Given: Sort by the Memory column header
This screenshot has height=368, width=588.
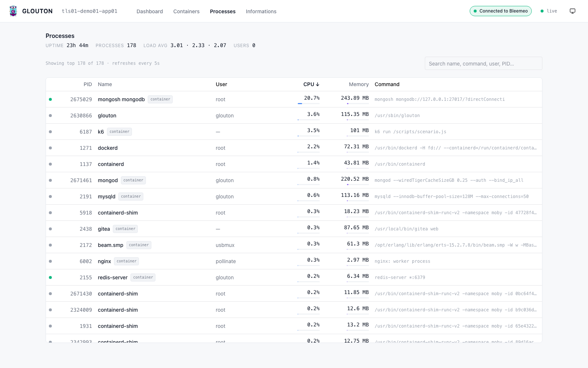Looking at the screenshot, I should pos(359,84).
